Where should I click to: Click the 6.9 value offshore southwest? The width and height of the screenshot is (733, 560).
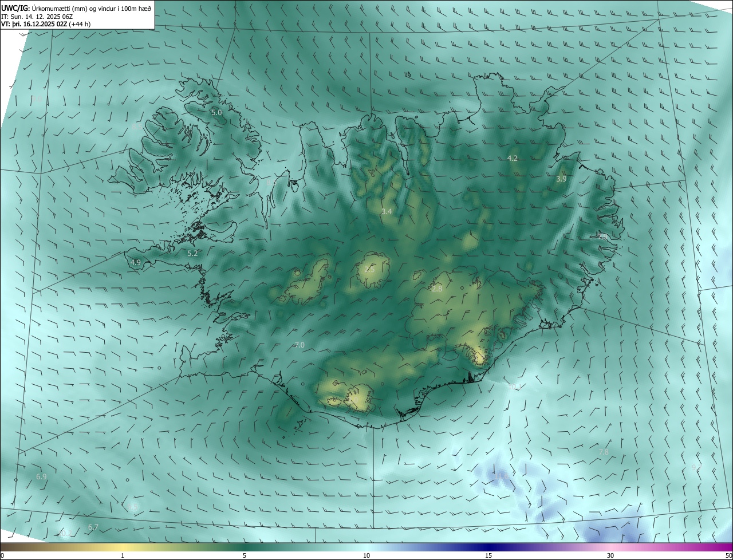[x=41, y=476]
